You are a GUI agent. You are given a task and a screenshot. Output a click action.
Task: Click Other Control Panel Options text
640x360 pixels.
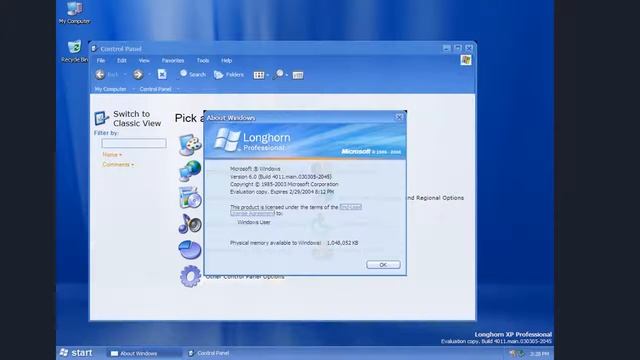245,278
